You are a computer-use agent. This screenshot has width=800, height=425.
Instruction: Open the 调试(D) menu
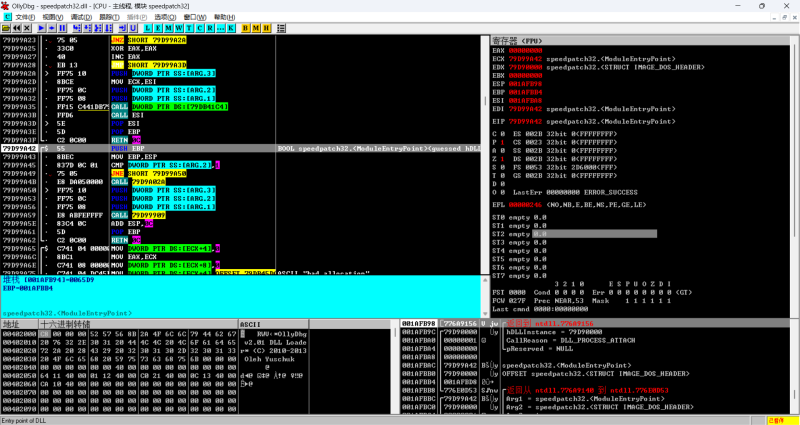click(81, 17)
